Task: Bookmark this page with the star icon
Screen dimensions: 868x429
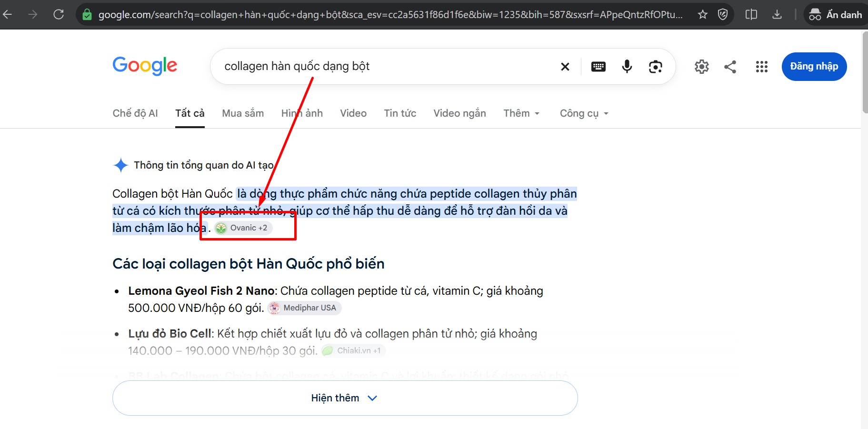Action: (703, 14)
